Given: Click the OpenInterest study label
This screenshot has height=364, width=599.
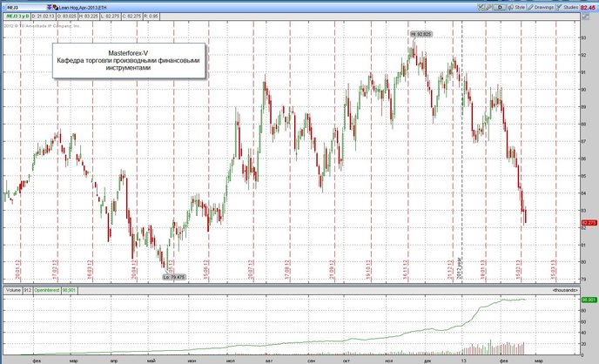Looking at the screenshot, I should [x=47, y=290].
